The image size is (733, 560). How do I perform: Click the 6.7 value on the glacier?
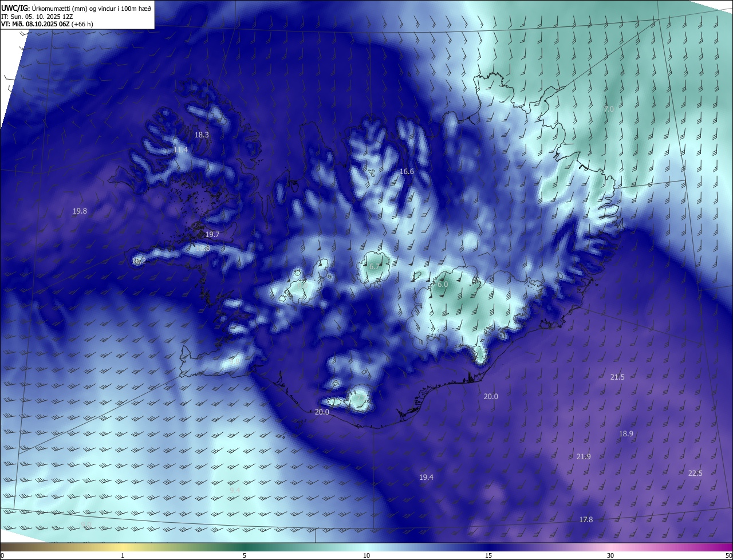[x=375, y=267]
